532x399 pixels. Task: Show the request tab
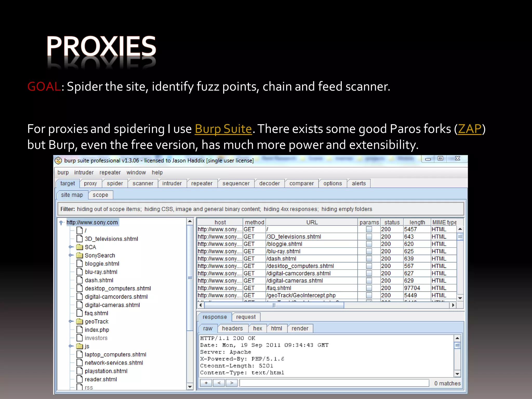click(x=246, y=317)
